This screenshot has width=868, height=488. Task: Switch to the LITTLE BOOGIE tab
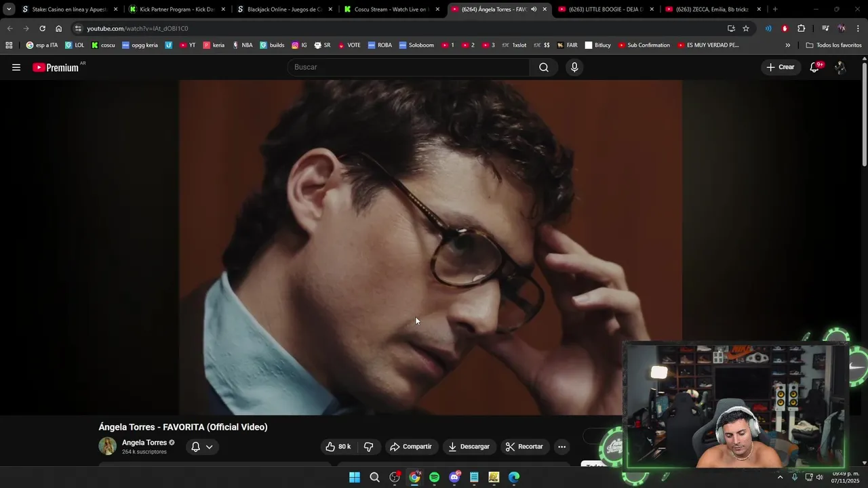(x=606, y=9)
